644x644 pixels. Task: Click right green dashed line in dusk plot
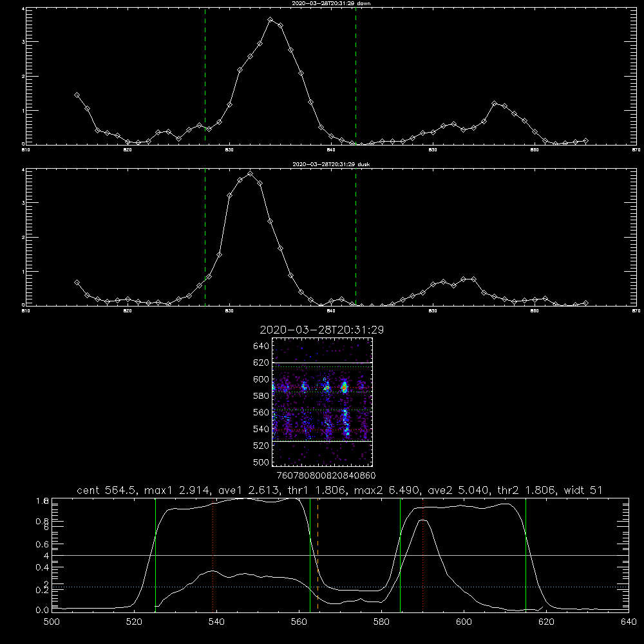355,237
